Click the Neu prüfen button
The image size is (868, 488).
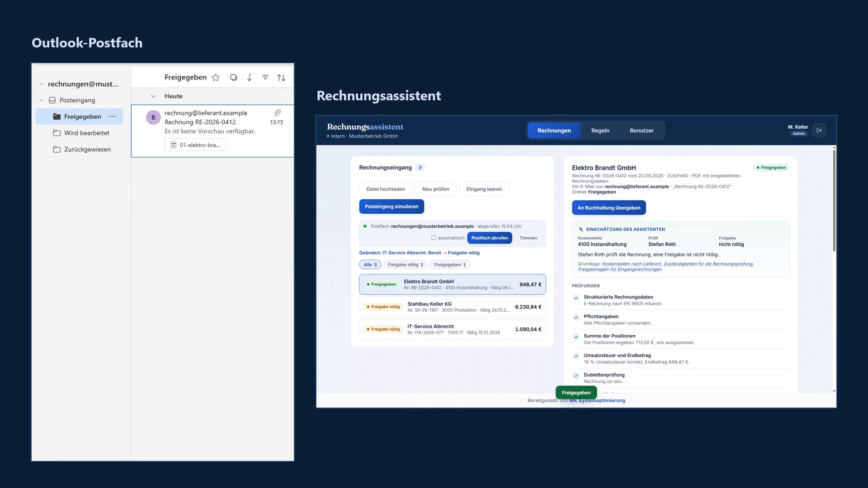[x=435, y=189]
